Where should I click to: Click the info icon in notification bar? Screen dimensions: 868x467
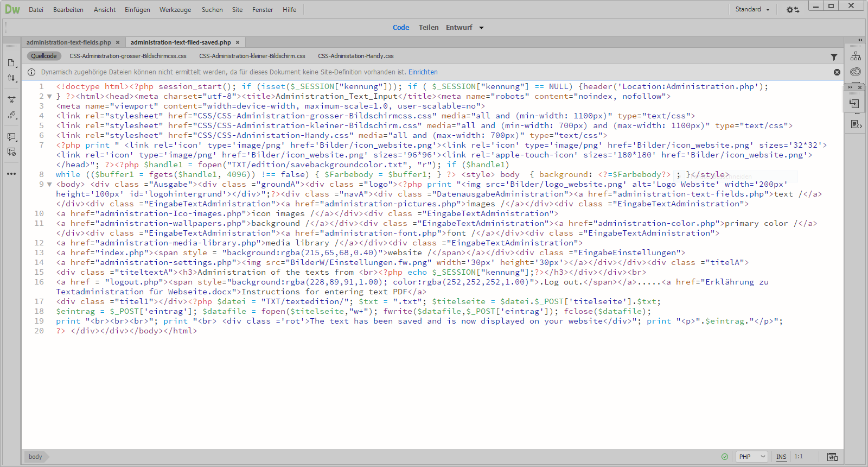pyautogui.click(x=31, y=72)
